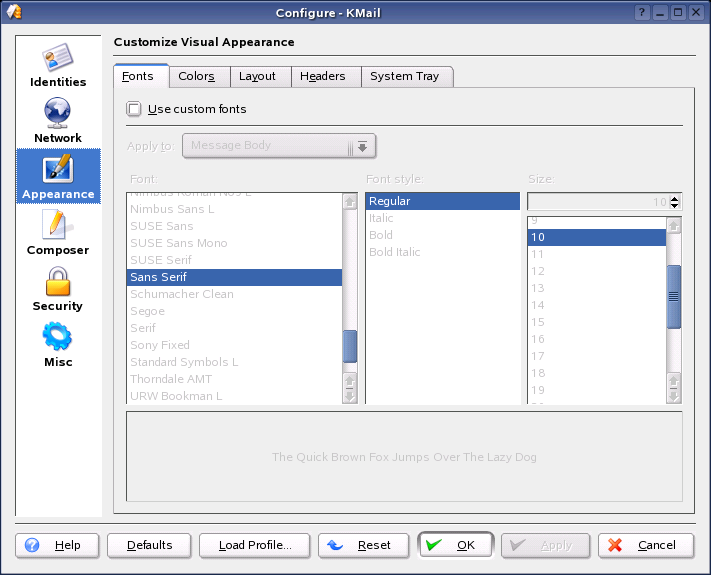Open the Misc settings section
Viewport: 711px width, 575px height.
[x=58, y=344]
